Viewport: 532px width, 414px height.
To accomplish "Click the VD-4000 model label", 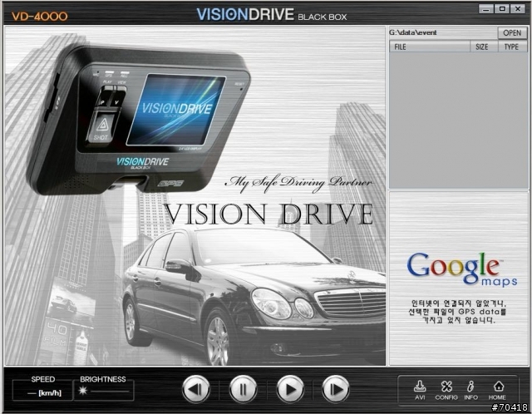I will pos(40,17).
